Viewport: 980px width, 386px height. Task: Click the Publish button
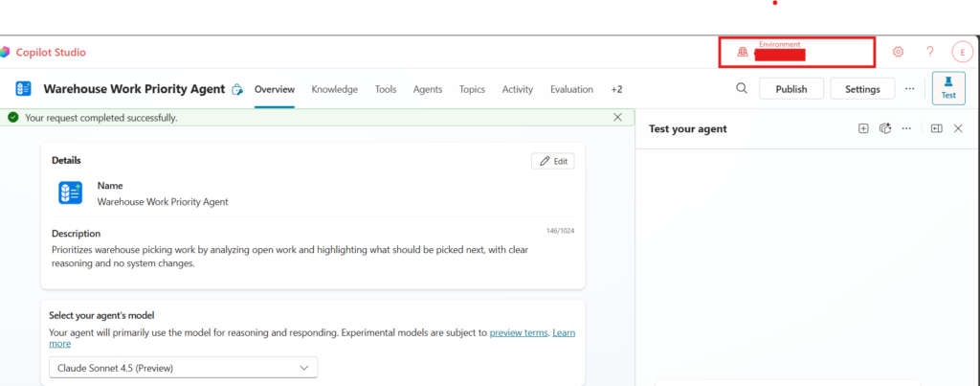pyautogui.click(x=791, y=89)
